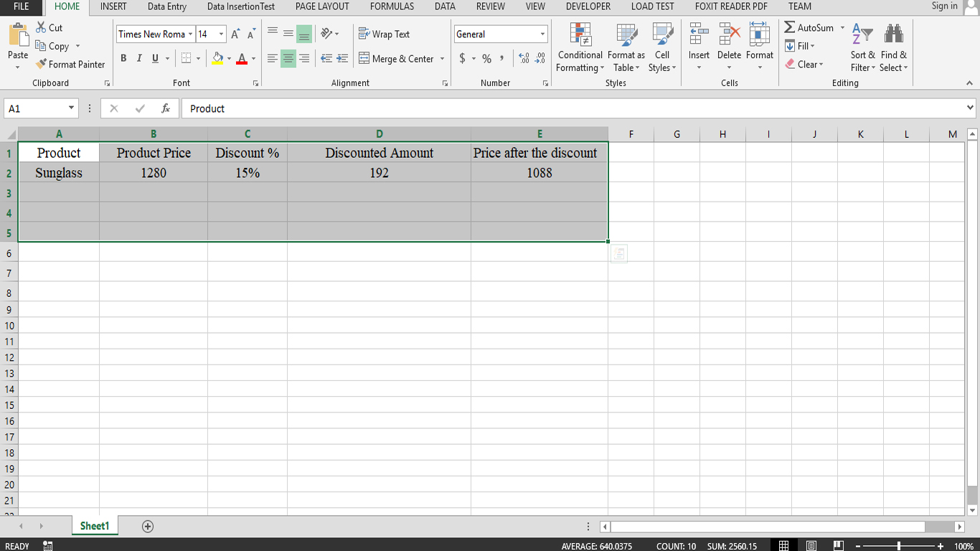Click the Paste clipboard icon
Viewport: 980px width, 551px height.
[18, 35]
